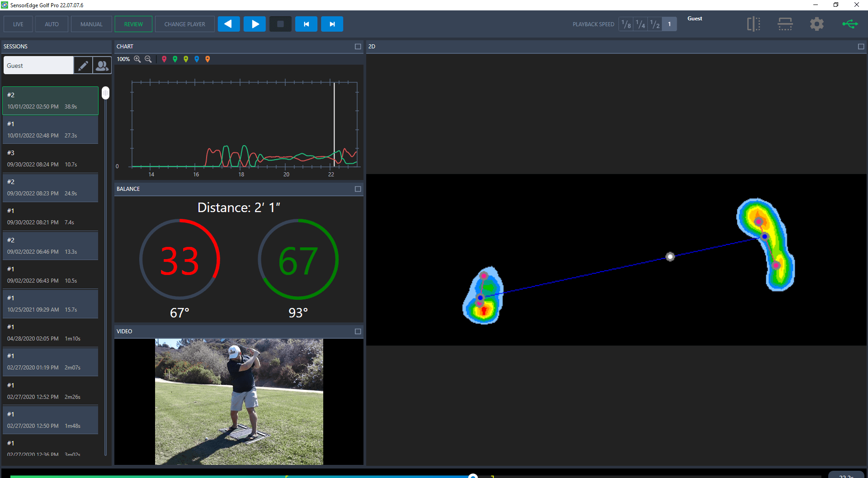The image size is (868, 478).
Task: Switch to LIVE mode
Action: [18, 24]
